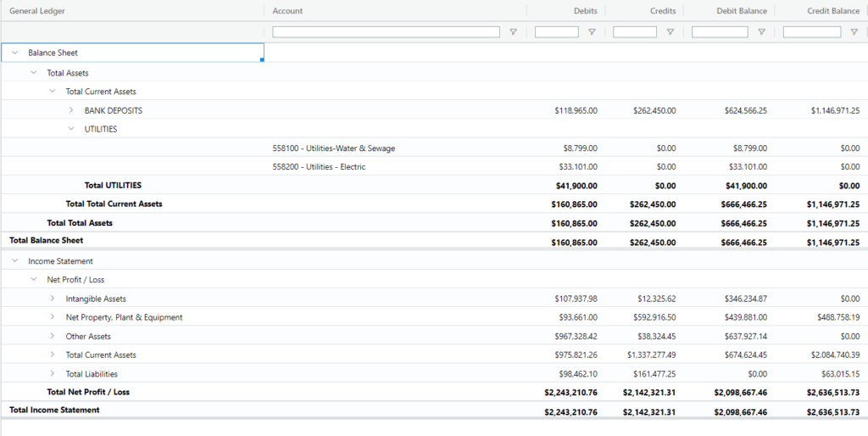Select the Other Assets label
Image resolution: width=868 pixels, height=436 pixels.
88,336
